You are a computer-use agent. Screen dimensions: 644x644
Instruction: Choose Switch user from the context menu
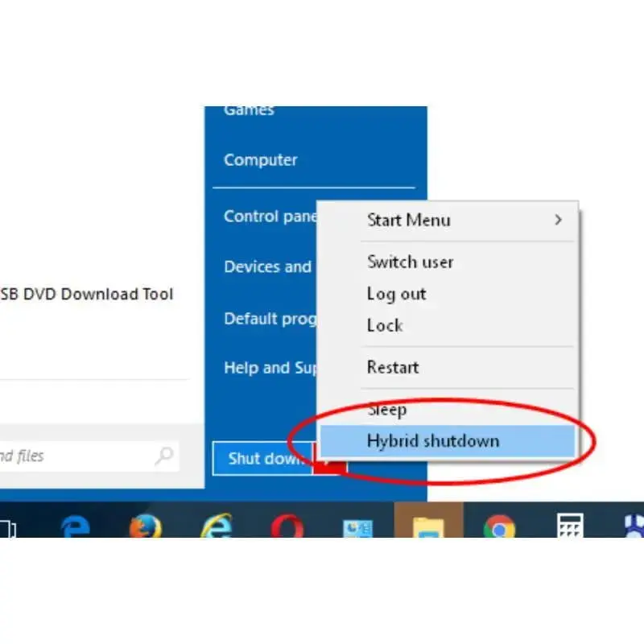point(449,262)
